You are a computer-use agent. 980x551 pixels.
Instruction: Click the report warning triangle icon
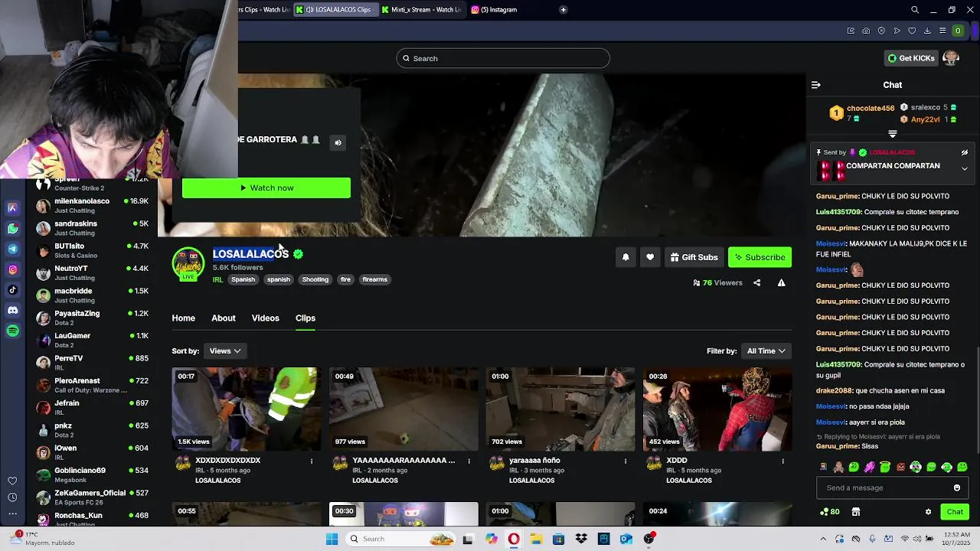pyautogui.click(x=781, y=282)
